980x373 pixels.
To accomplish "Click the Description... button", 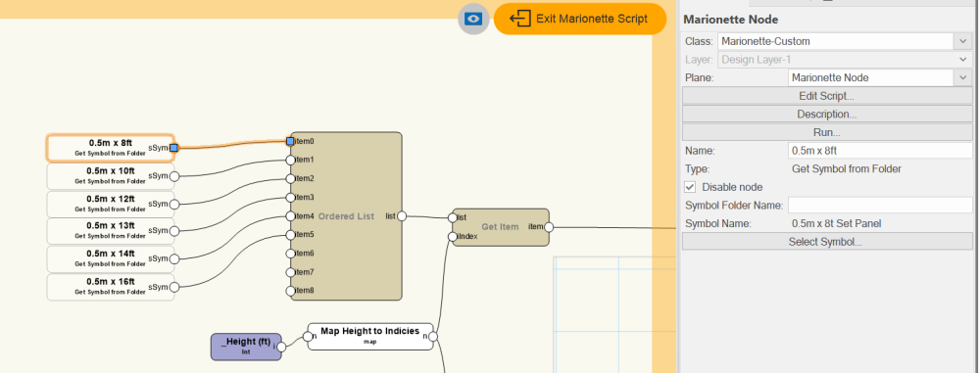I will coord(826,115).
